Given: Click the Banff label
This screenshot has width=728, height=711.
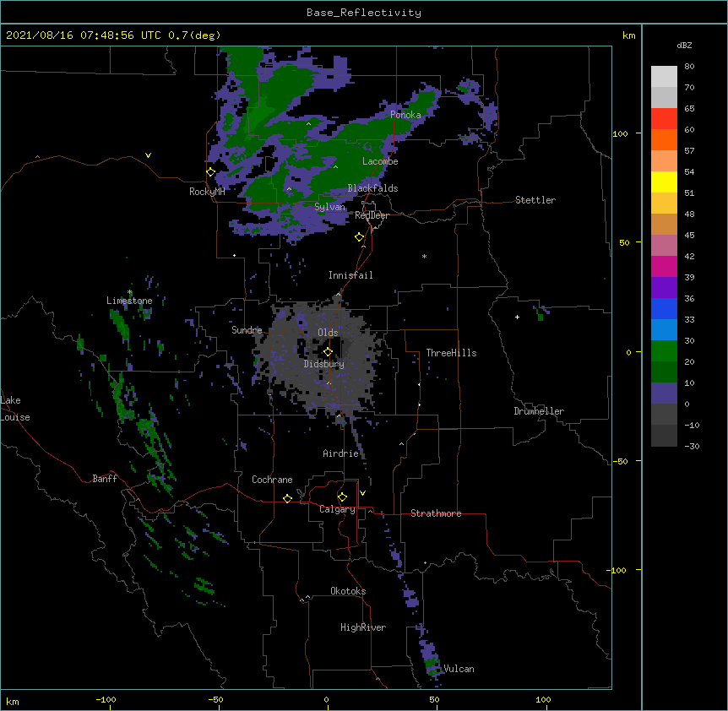Looking at the screenshot, I should [x=105, y=479].
